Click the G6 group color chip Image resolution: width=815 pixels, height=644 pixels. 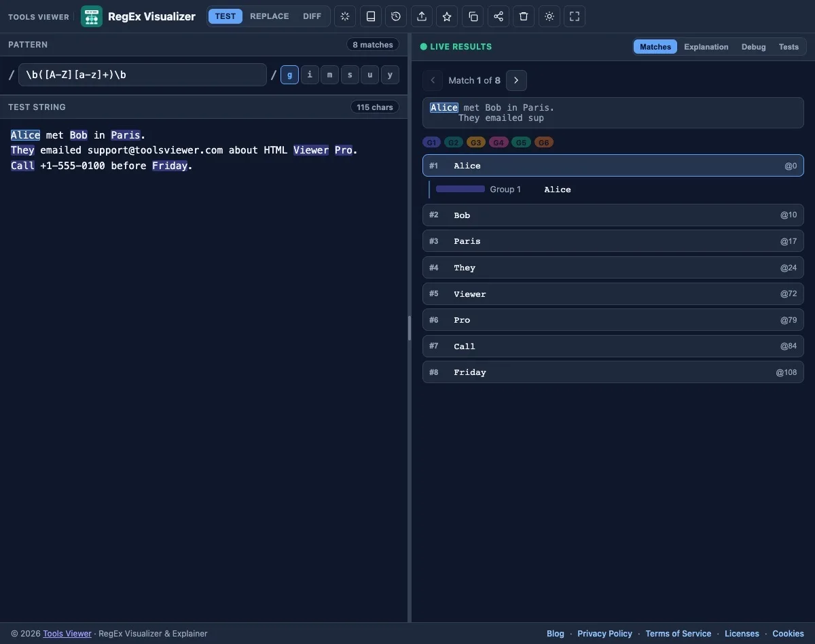tap(543, 143)
